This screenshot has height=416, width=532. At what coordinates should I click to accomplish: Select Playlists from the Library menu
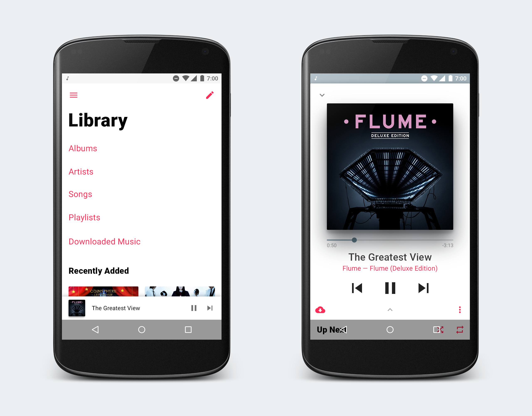point(85,217)
